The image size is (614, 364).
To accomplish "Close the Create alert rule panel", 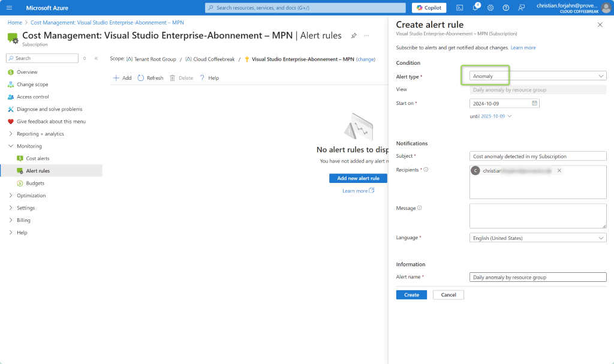I will pos(600,25).
